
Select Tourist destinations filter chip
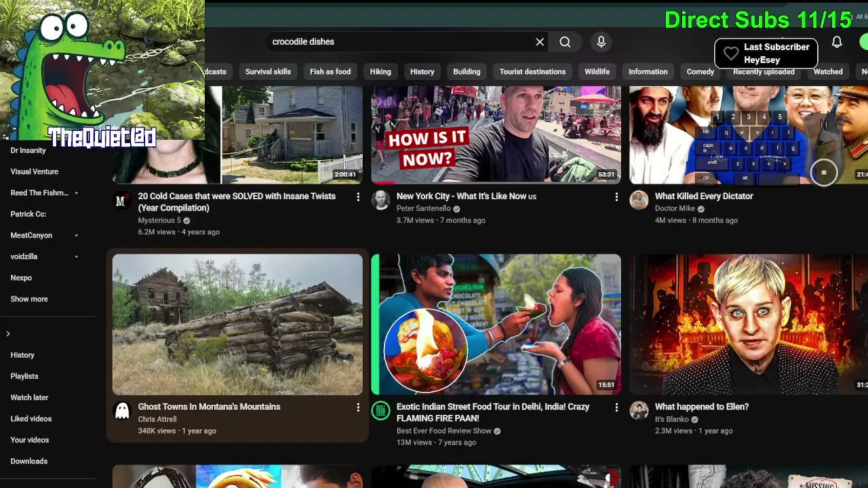[532, 72]
